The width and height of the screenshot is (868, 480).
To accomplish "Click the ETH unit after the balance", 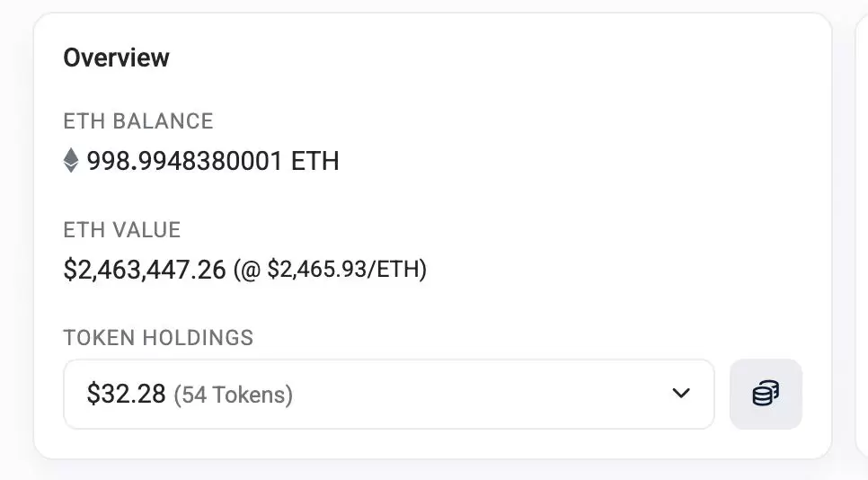I will click(x=315, y=161).
